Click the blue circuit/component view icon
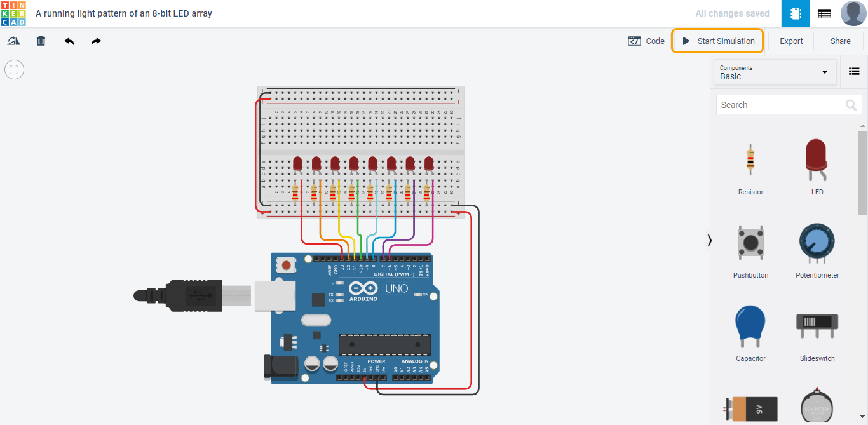The height and width of the screenshot is (425, 868). click(x=795, y=13)
